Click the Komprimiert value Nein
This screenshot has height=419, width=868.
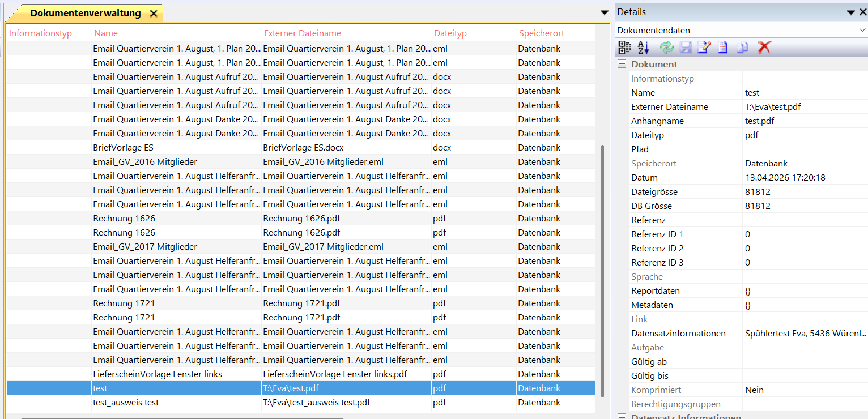805,390
